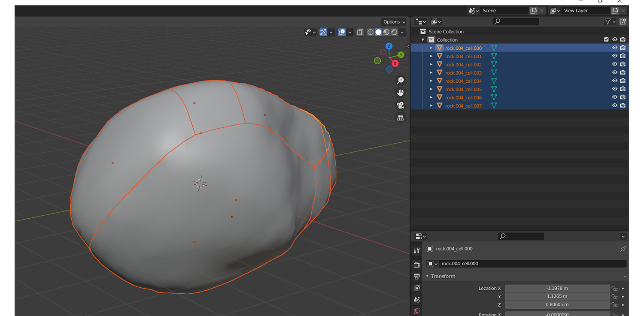644x316 pixels.
Task: Click the zoom magnifier icon in viewport
Action: pyautogui.click(x=400, y=81)
